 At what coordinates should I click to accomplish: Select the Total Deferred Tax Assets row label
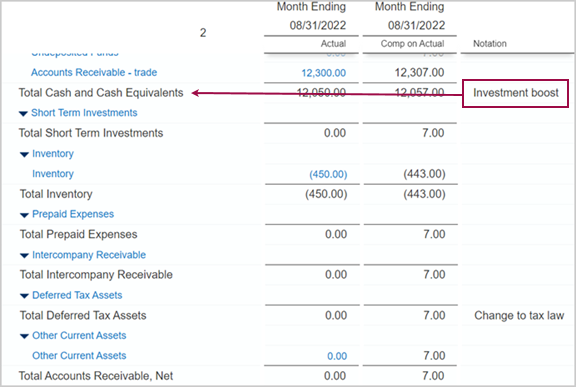tap(83, 315)
